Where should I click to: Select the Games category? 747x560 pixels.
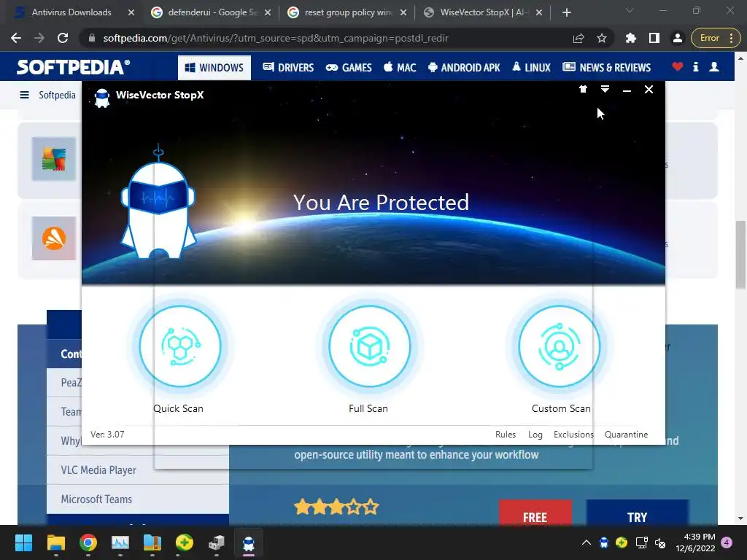click(x=349, y=68)
